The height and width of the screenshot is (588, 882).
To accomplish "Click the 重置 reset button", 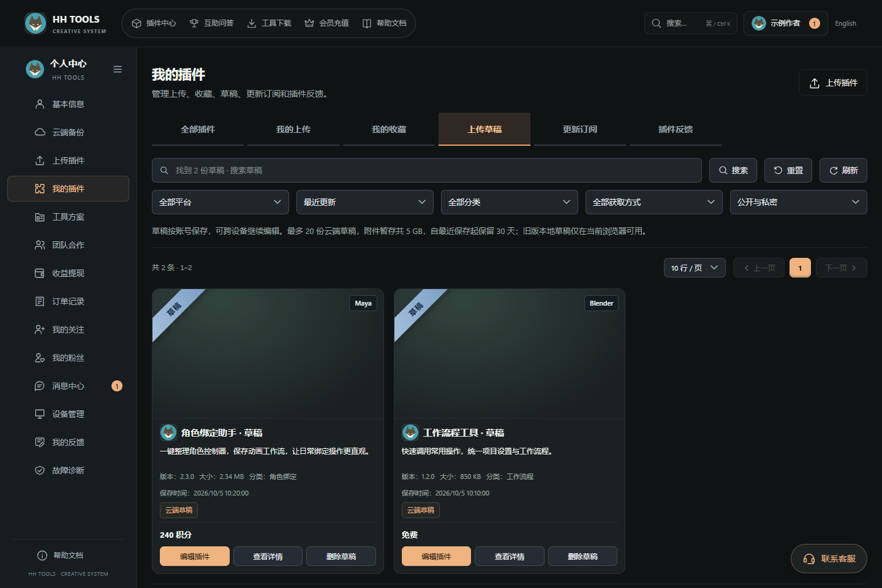I will coord(788,170).
